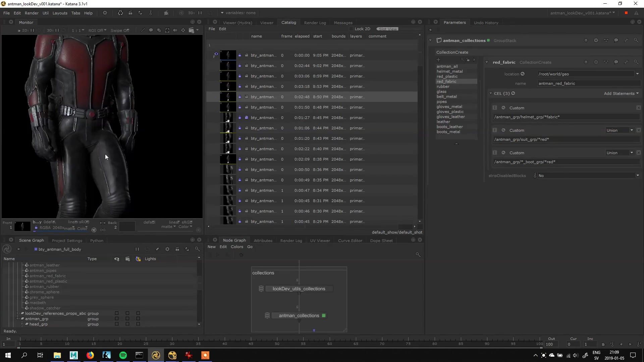Click the red_fabric node wrench icon
The width and height of the screenshot is (644, 362).
(626, 62)
